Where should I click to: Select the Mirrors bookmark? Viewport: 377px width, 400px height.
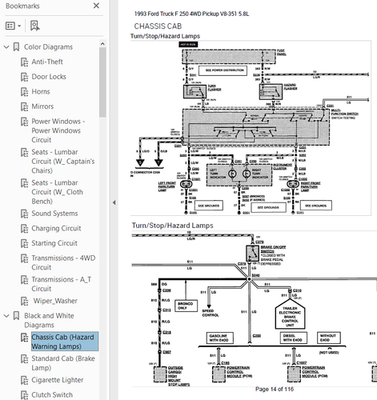42,106
